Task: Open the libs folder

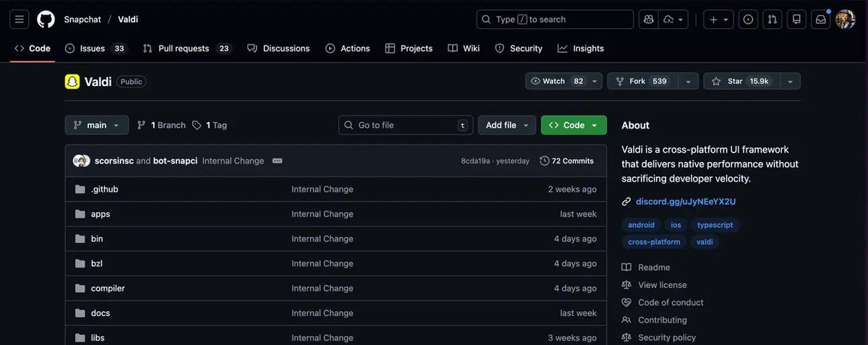Action: pyautogui.click(x=98, y=338)
